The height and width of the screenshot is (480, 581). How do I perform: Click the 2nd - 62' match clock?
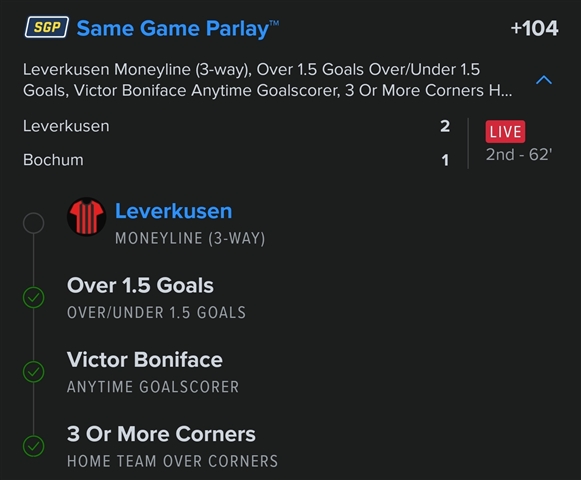pyautogui.click(x=519, y=155)
